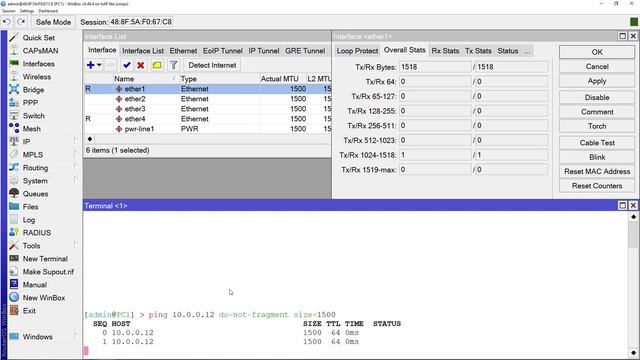Image resolution: width=640 pixels, height=360 pixels.
Task: Open Torch tool
Action: tap(597, 126)
